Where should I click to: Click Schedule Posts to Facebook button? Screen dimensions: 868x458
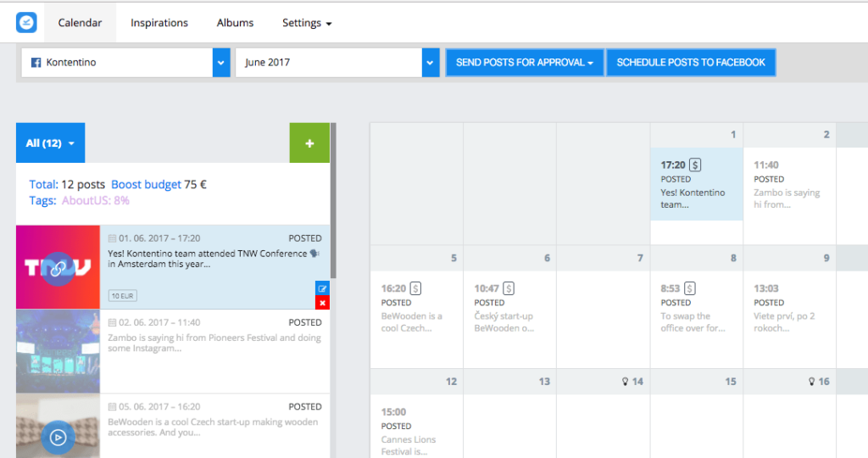[691, 62]
